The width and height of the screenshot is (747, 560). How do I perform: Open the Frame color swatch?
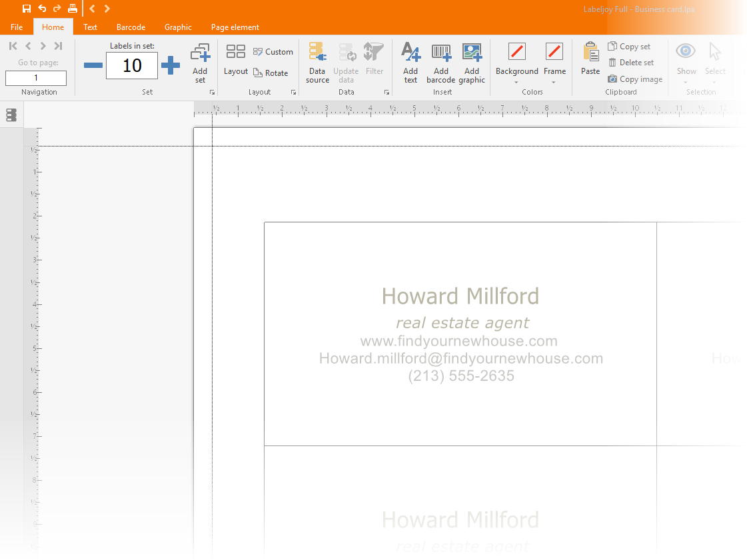point(554,51)
